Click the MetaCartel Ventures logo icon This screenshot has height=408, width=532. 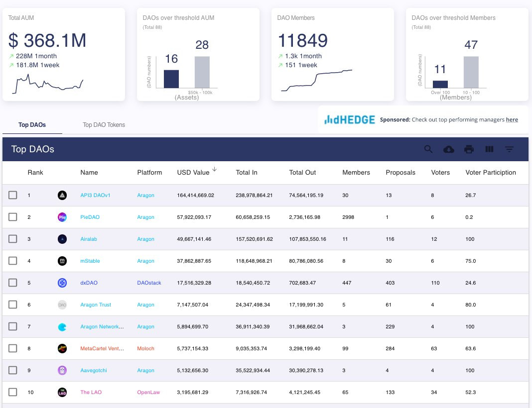click(62, 348)
